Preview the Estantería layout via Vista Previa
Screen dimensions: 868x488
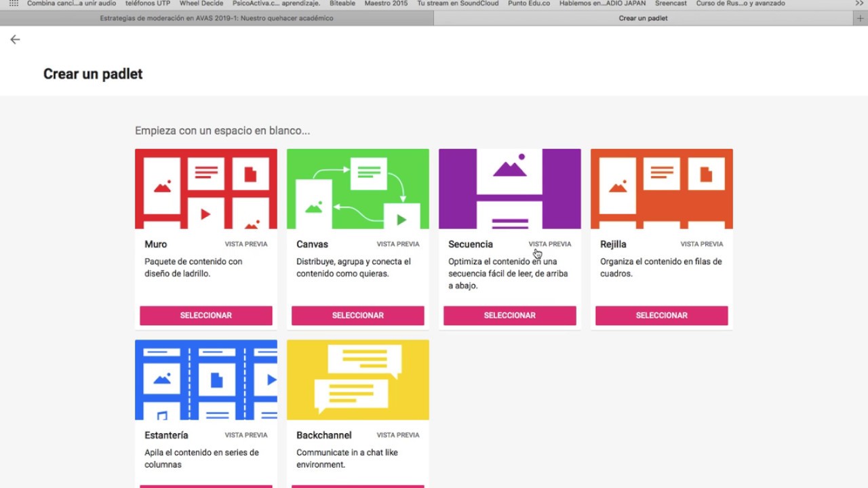point(246,435)
